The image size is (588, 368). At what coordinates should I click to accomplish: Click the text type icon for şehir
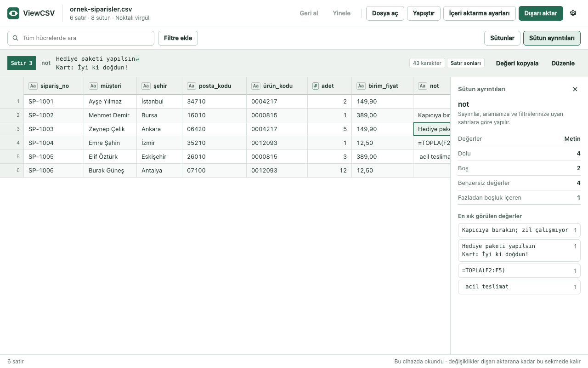(x=146, y=86)
